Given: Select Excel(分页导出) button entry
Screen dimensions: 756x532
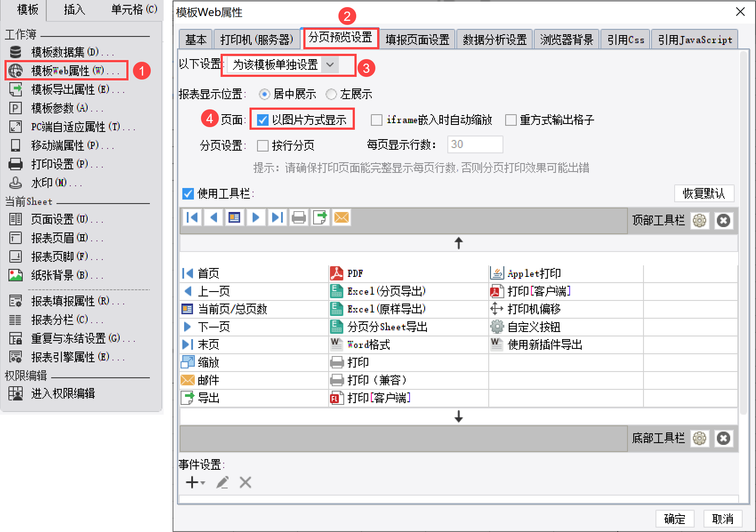Looking at the screenshot, I should click(x=409, y=291).
